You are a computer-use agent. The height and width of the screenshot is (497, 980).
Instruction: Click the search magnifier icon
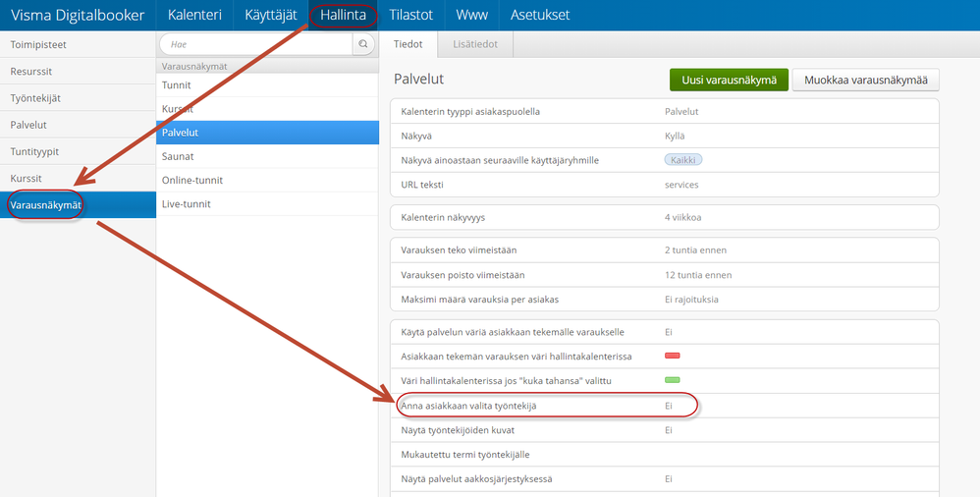(363, 44)
